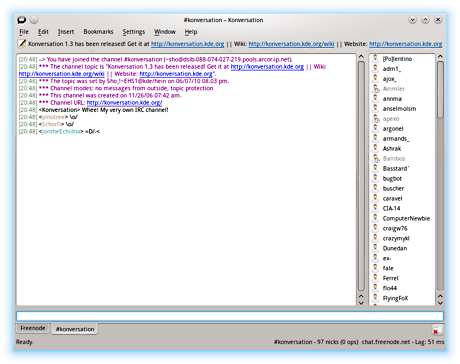Click the Ready status bar text

point(25,342)
